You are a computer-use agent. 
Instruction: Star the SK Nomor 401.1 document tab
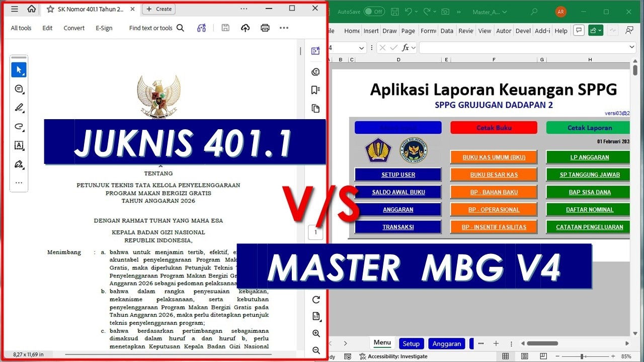tap(50, 9)
